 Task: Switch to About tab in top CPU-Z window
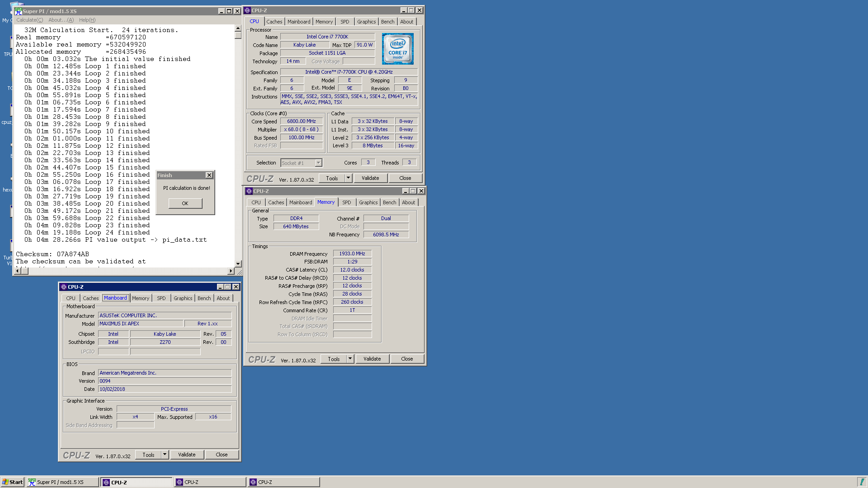click(406, 22)
